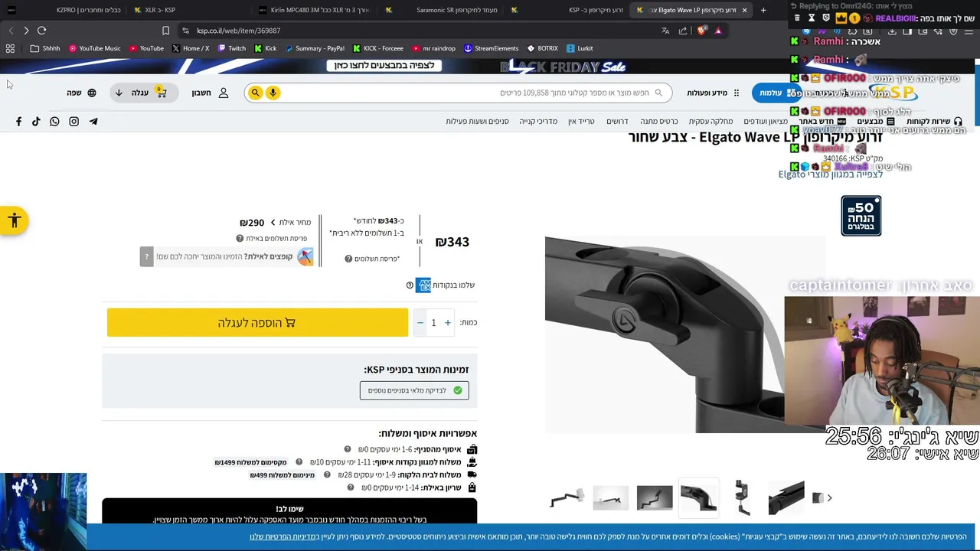Open the shopping cart icon
The width and height of the screenshot is (980, 551).
pyautogui.click(x=161, y=93)
